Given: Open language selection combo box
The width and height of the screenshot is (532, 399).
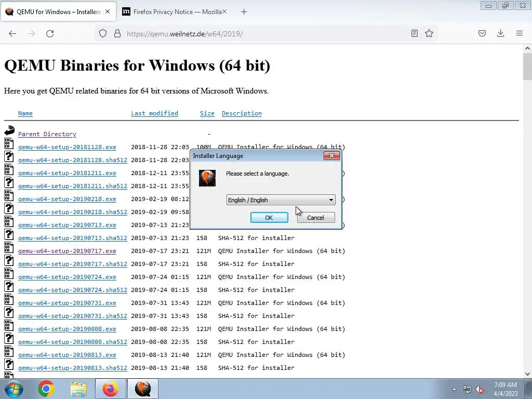Looking at the screenshot, I should [x=281, y=200].
